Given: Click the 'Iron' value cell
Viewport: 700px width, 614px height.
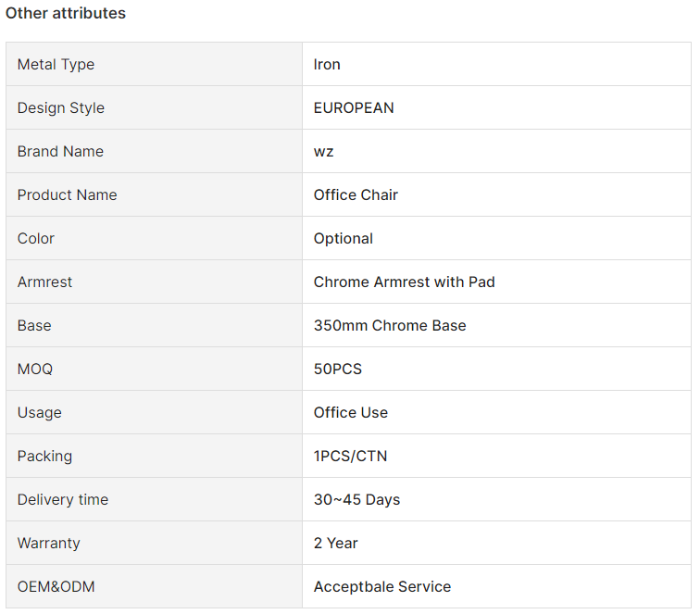Looking at the screenshot, I should coord(327,64).
